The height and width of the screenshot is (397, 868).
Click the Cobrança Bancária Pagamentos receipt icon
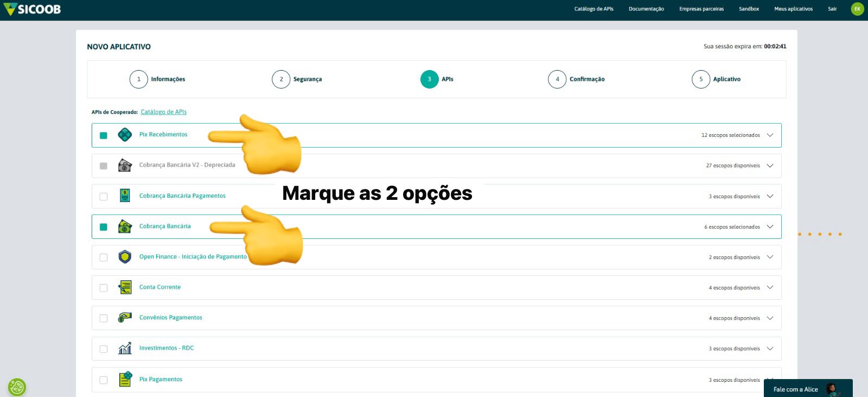[x=125, y=196]
